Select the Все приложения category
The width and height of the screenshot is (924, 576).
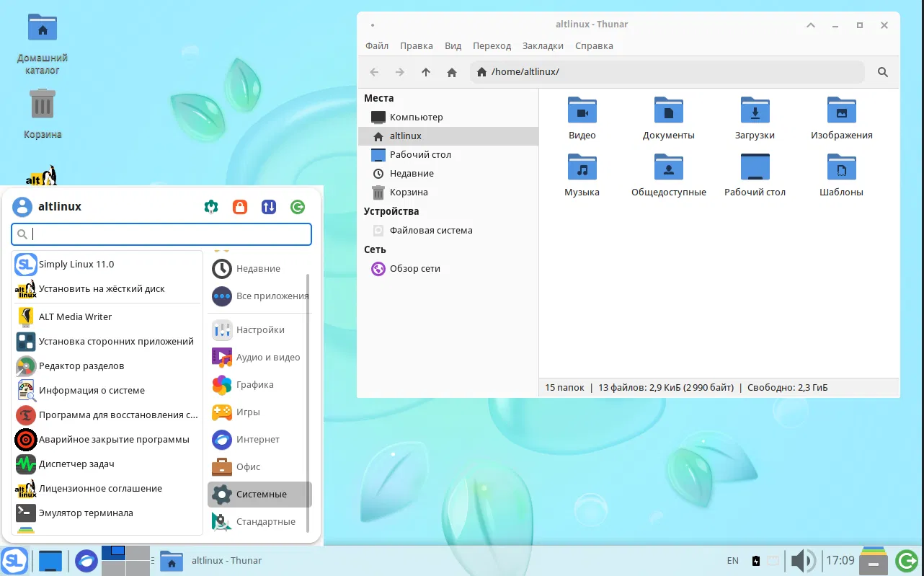(259, 296)
